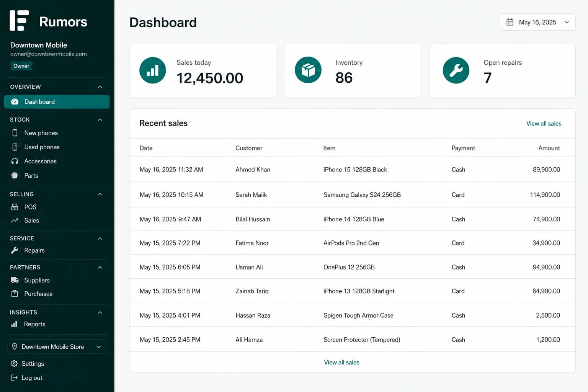Image resolution: width=588 pixels, height=392 pixels.
Task: Click the Sales trend line icon
Action: pyautogui.click(x=15, y=220)
